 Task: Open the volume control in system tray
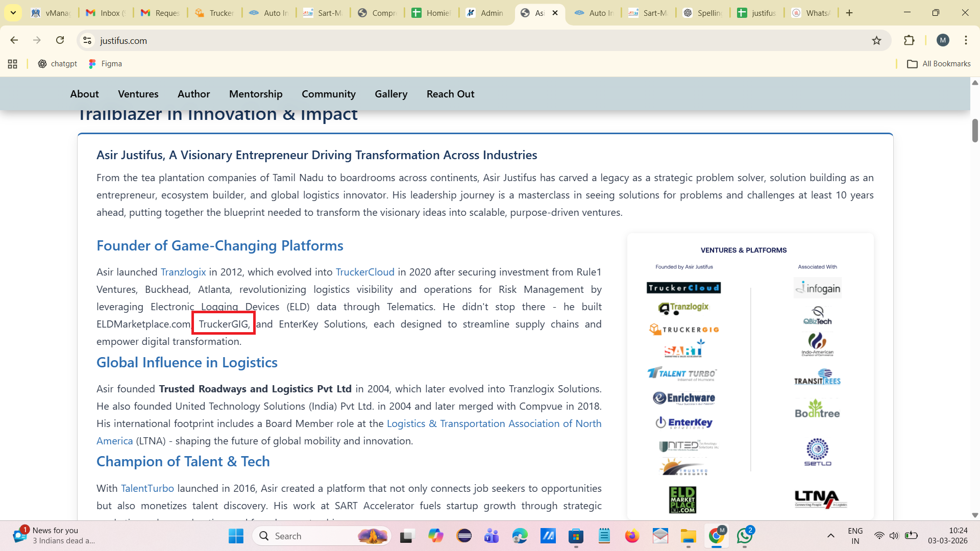[x=894, y=536]
